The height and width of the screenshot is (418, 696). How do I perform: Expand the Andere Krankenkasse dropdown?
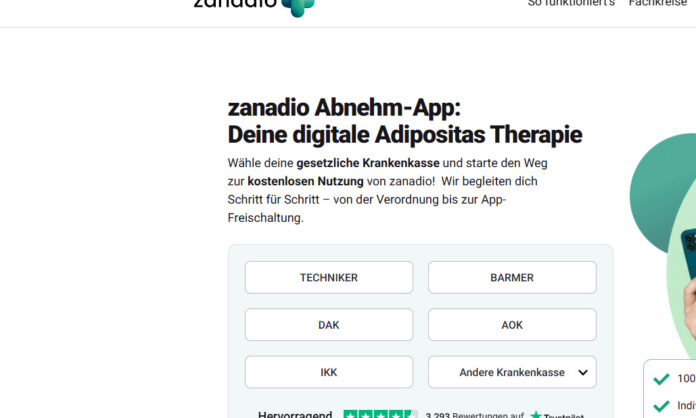click(512, 372)
